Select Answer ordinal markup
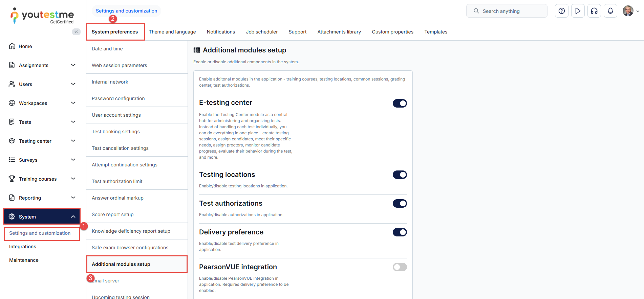Viewport: 644px width, 299px height. pyautogui.click(x=137, y=198)
